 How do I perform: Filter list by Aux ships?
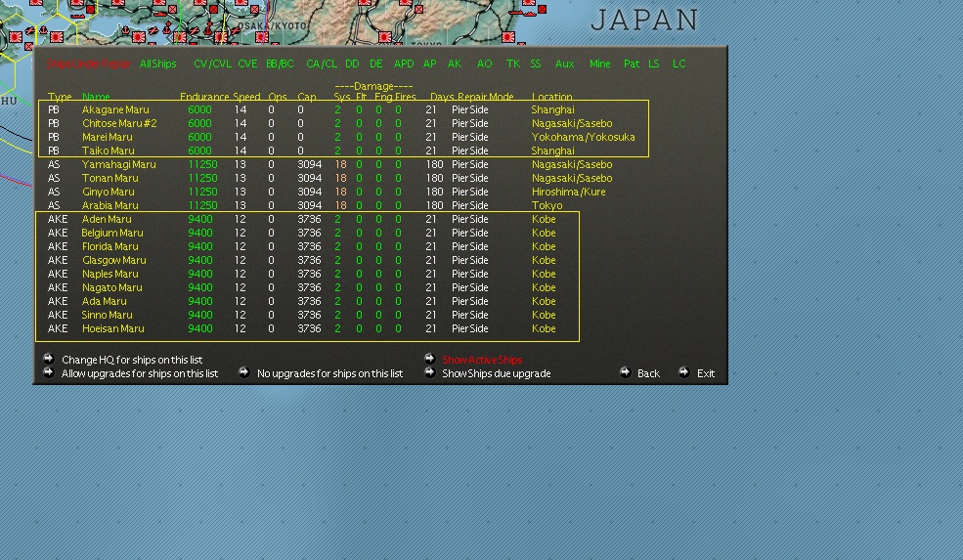[564, 64]
